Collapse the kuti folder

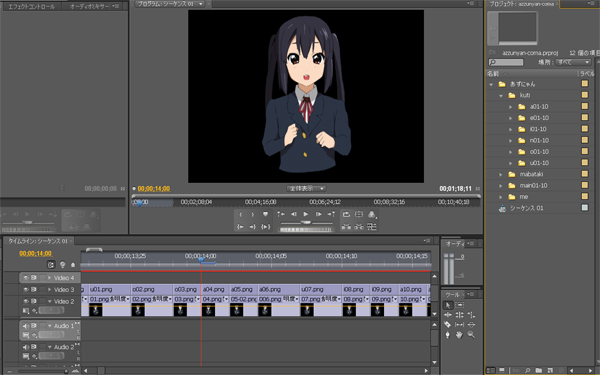pyautogui.click(x=501, y=96)
